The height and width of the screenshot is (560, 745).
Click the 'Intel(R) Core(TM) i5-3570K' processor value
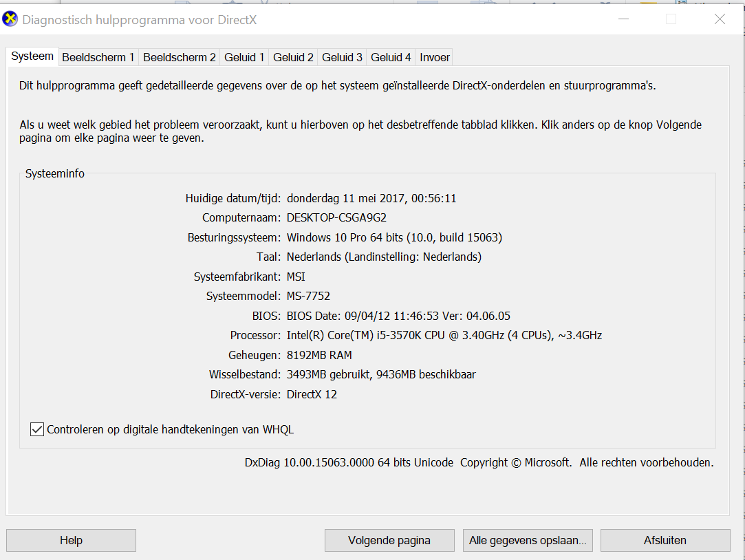pos(444,335)
